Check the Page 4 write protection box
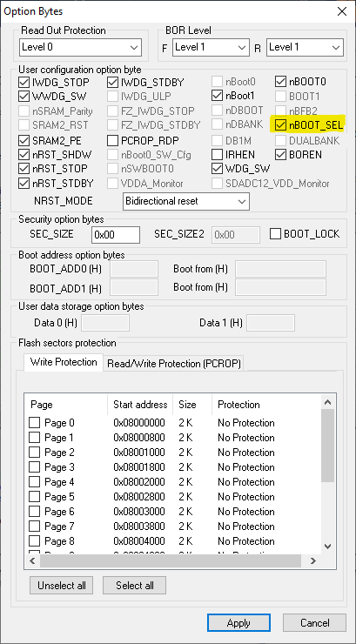The height and width of the screenshot is (644, 356). click(35, 482)
